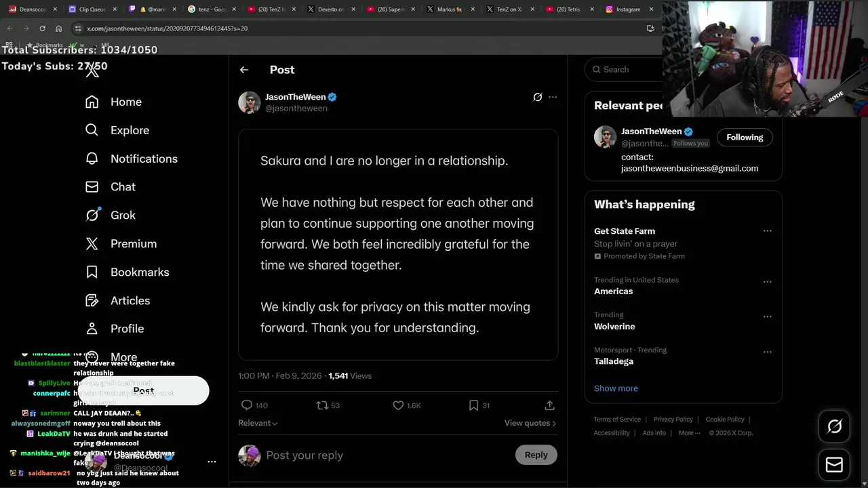
Task: Open the post's three-dot more menu
Action: pyautogui.click(x=553, y=98)
